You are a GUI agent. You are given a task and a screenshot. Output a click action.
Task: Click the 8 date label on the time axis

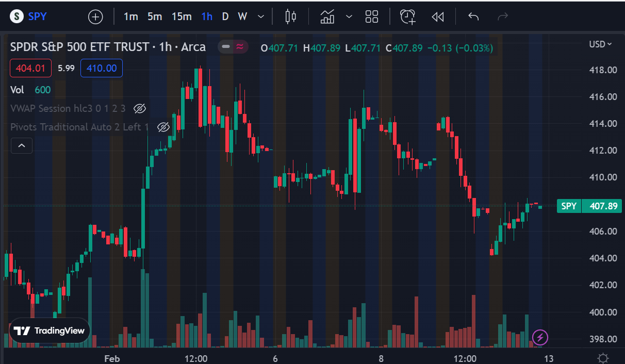tap(381, 358)
